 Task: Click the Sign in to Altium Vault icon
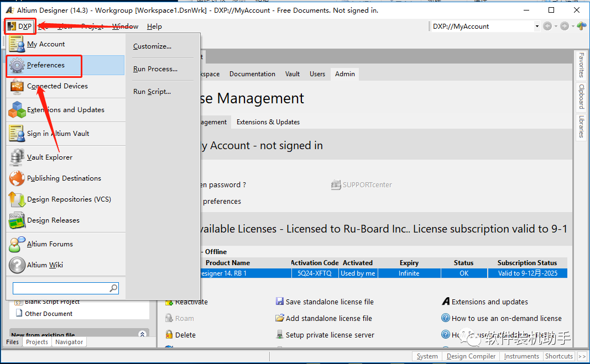(x=17, y=134)
